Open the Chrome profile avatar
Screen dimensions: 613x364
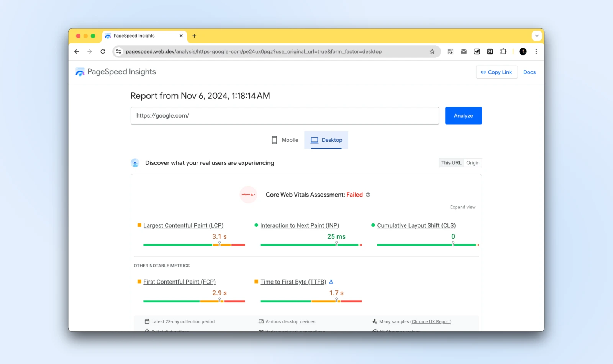(523, 51)
